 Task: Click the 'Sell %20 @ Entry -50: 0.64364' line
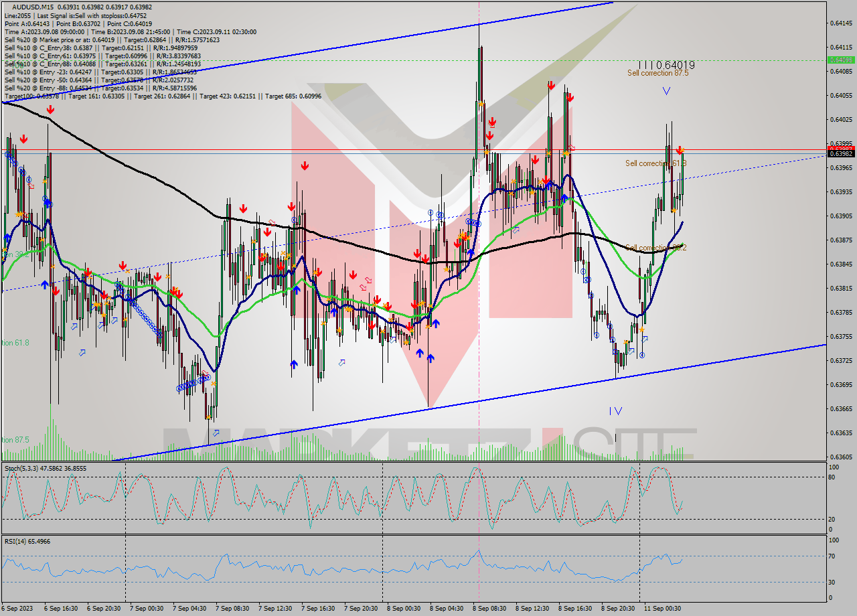point(99,80)
